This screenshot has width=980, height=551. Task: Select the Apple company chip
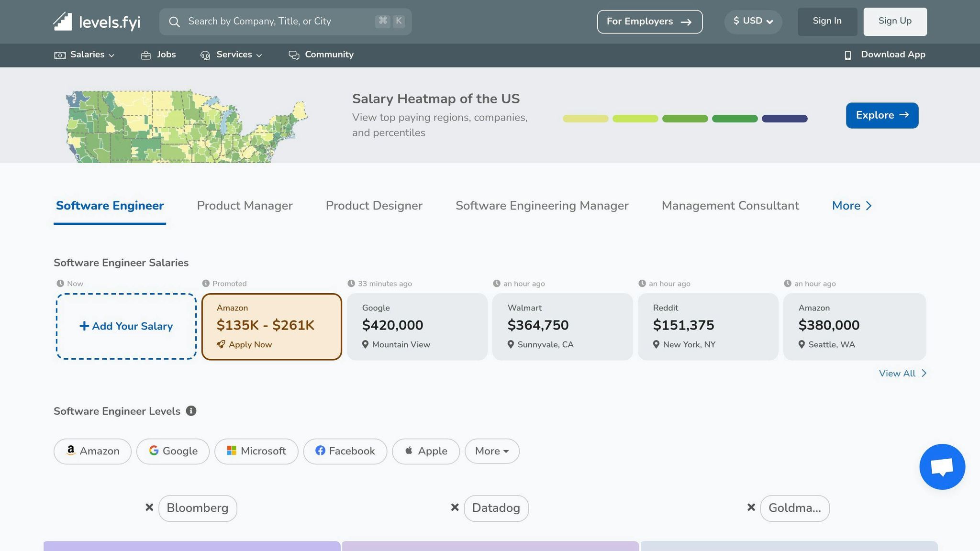425,451
